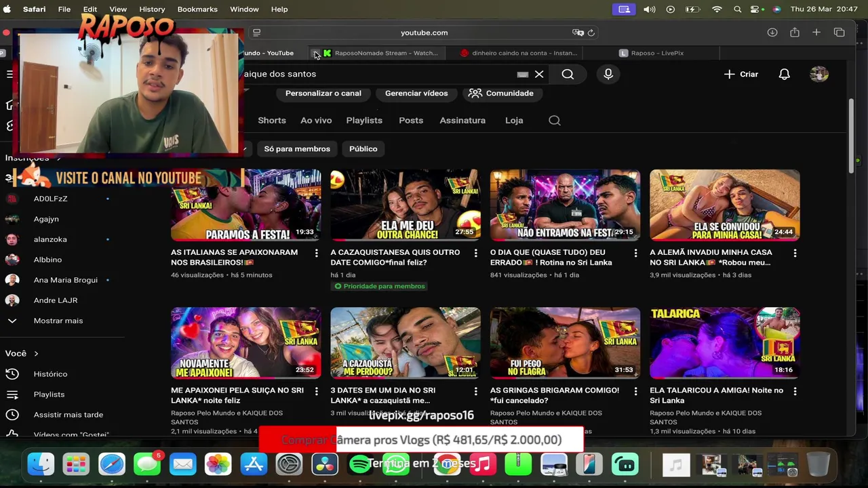Open Launchpad from the Dock
Image resolution: width=868 pixels, height=488 pixels.
pos(76,464)
